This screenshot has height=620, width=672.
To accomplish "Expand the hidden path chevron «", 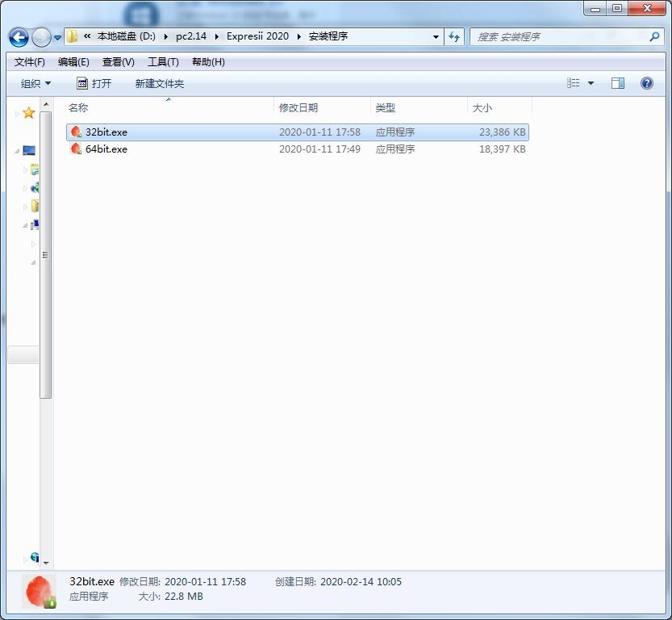I will pyautogui.click(x=87, y=36).
